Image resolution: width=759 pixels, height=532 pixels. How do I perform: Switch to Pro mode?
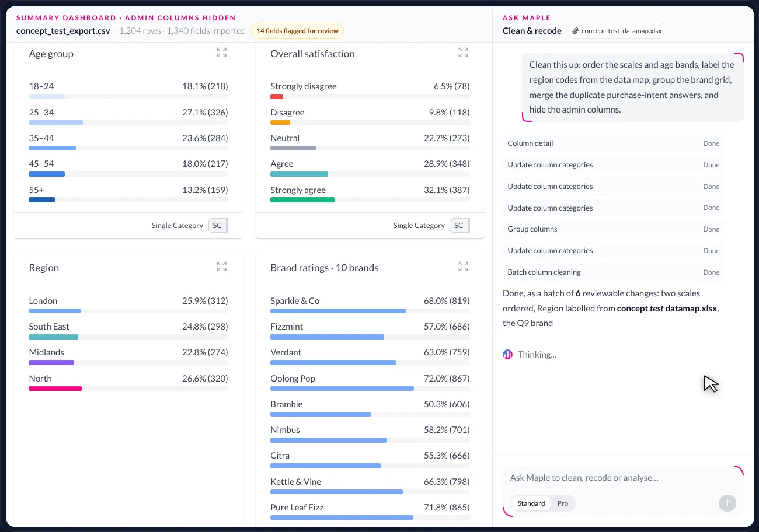[x=563, y=503]
